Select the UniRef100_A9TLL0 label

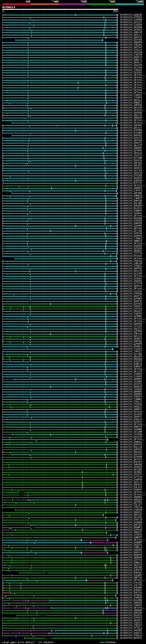tap(131, 35)
